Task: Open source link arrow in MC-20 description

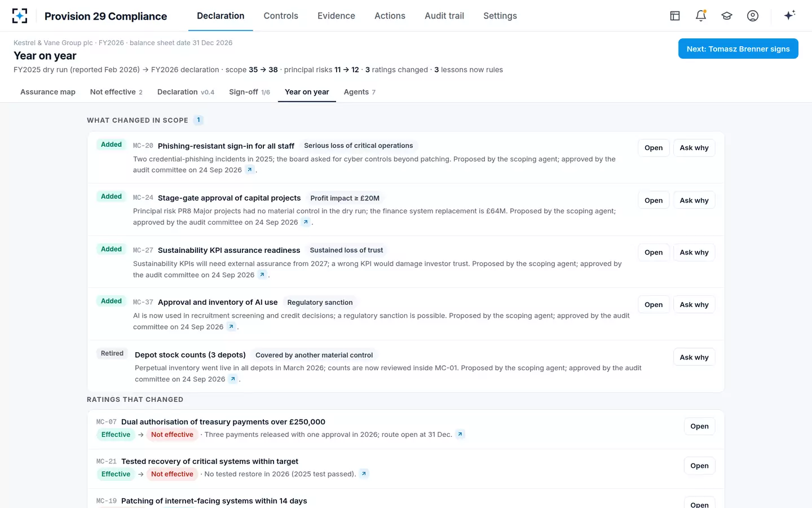Action: coord(250,170)
